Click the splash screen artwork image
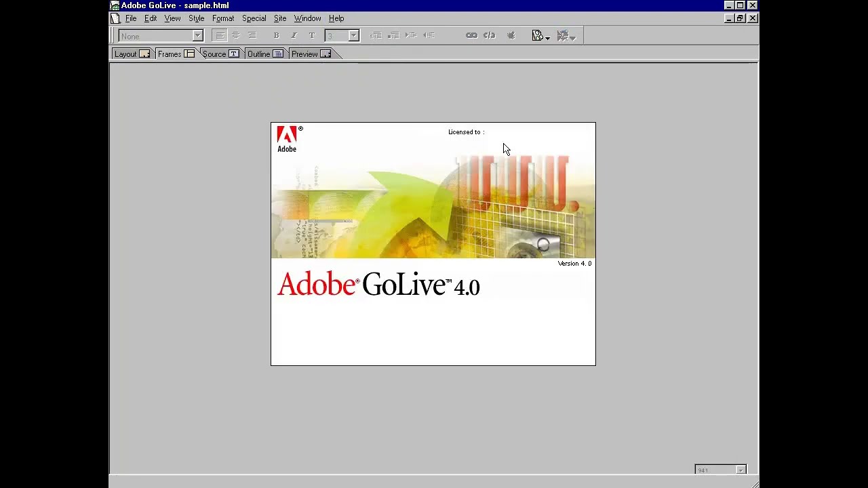The width and height of the screenshot is (868, 488). 433,207
